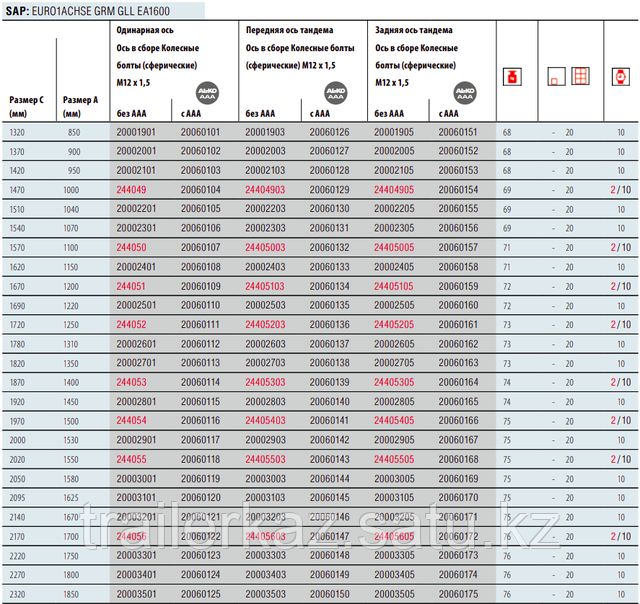The height and width of the screenshot is (604, 640).
Task: Click size A value 1200
Action: pos(71,286)
